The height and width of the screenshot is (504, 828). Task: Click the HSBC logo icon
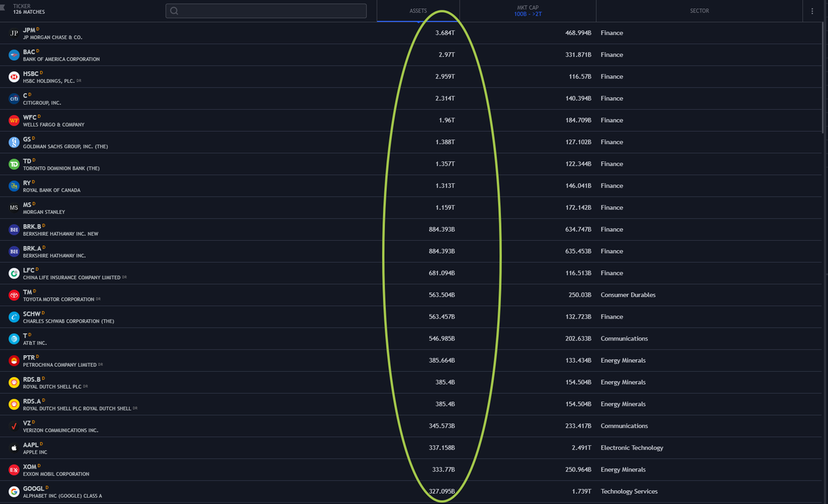(x=14, y=77)
